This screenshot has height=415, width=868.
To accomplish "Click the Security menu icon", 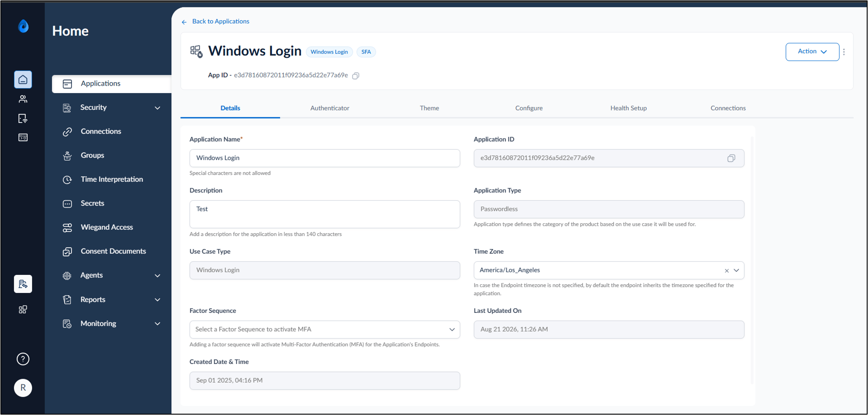I will click(x=67, y=108).
